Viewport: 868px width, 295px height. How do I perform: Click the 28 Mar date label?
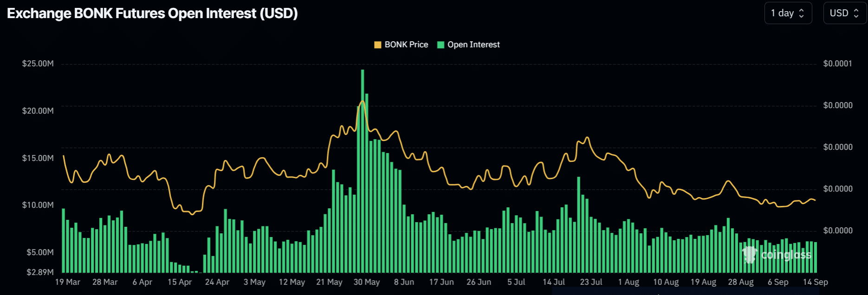pos(105,282)
